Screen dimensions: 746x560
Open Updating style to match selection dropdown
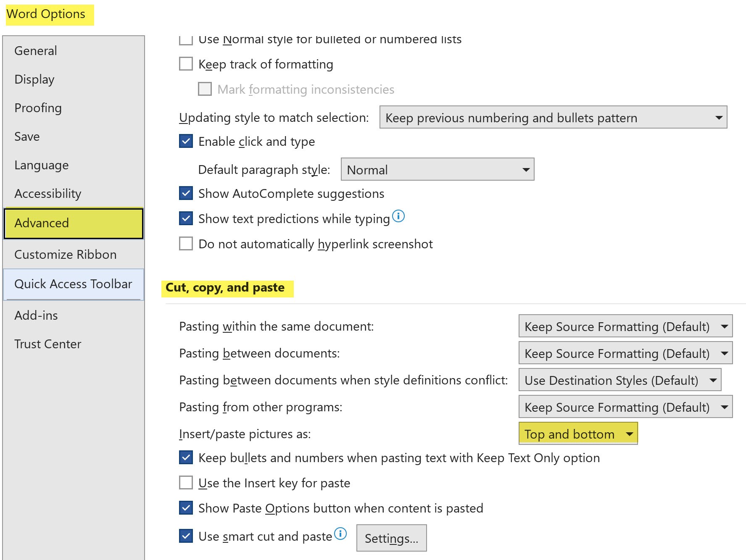pyautogui.click(x=553, y=117)
